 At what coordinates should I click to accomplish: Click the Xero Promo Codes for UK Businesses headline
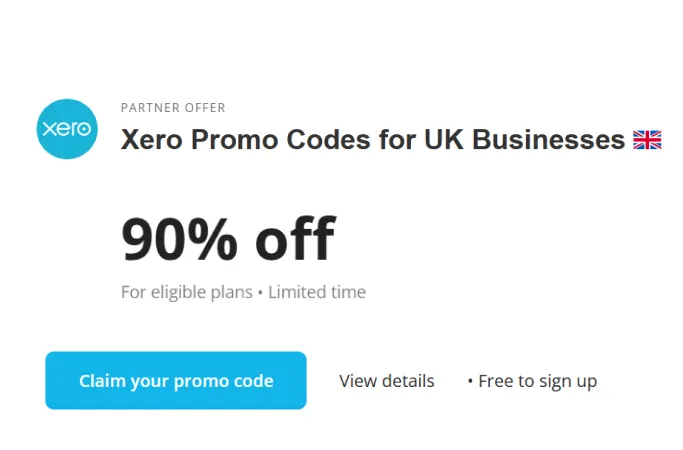(x=372, y=140)
